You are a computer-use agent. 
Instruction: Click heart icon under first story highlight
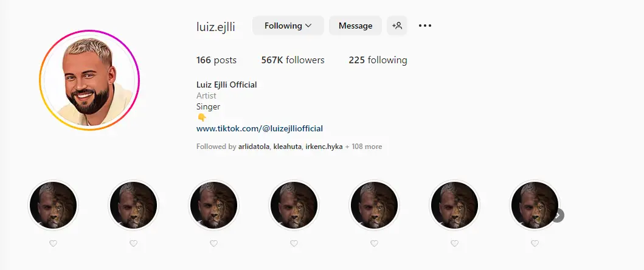tap(53, 244)
